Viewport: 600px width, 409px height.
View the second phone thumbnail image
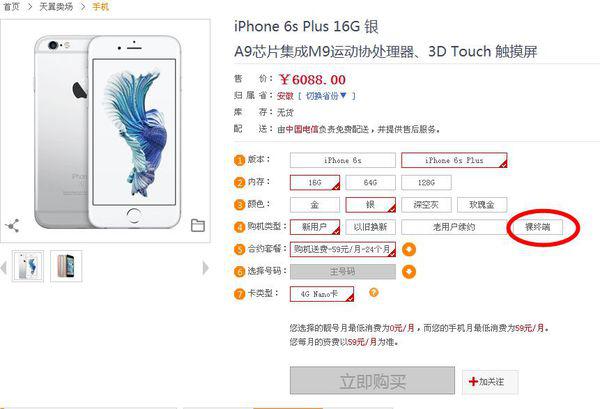click(x=66, y=266)
